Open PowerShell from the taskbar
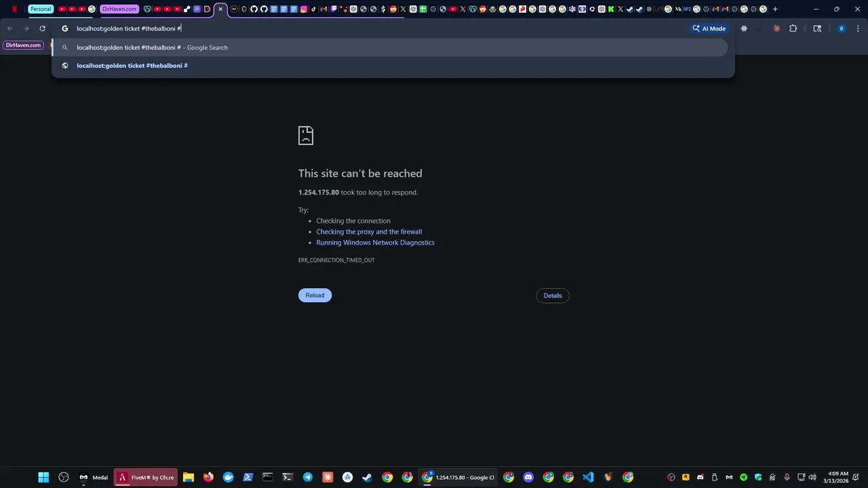The height and width of the screenshot is (488, 868). click(248, 477)
